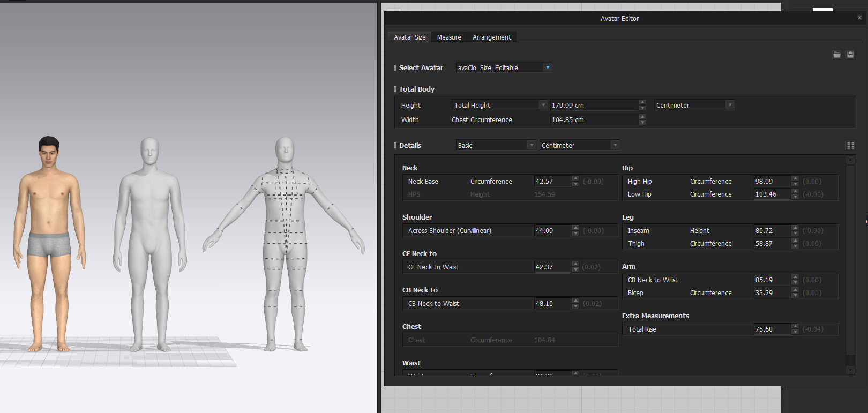Click the Across Shoulder value field
The width and height of the screenshot is (868, 413).
click(x=552, y=231)
